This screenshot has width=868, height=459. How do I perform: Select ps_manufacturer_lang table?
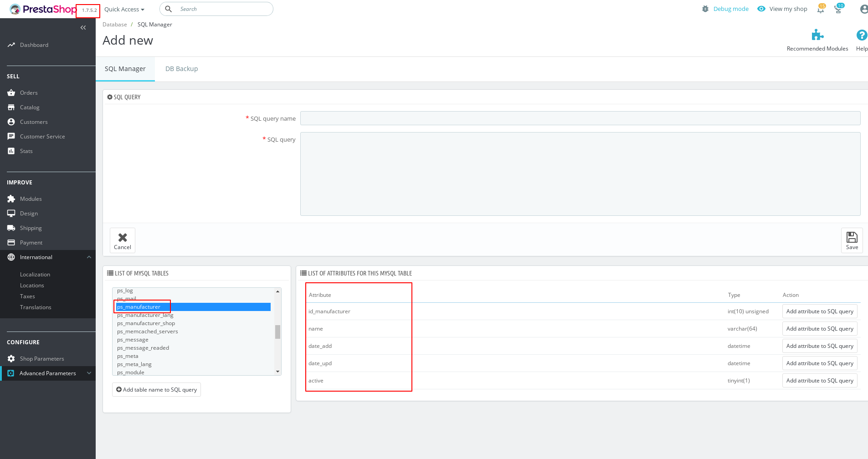193,315
